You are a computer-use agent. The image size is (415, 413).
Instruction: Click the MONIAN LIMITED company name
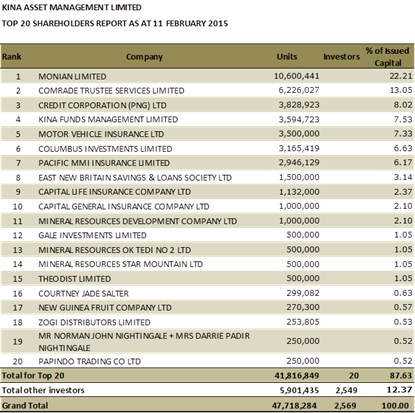coord(72,76)
